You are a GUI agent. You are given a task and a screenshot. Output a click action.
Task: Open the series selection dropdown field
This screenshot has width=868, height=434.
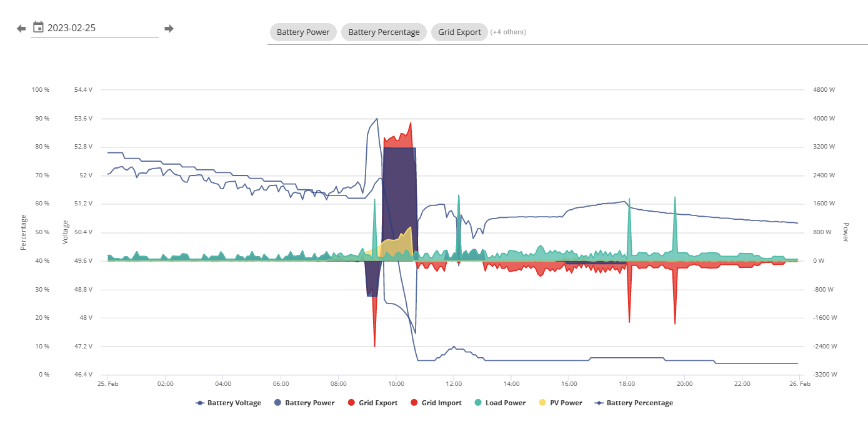[x=567, y=32]
